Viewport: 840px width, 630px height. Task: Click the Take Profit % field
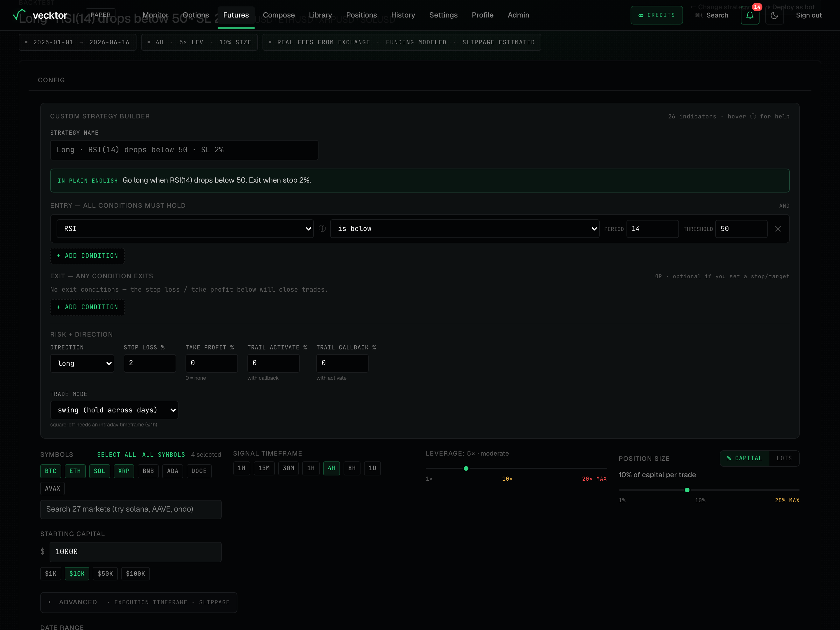click(211, 363)
